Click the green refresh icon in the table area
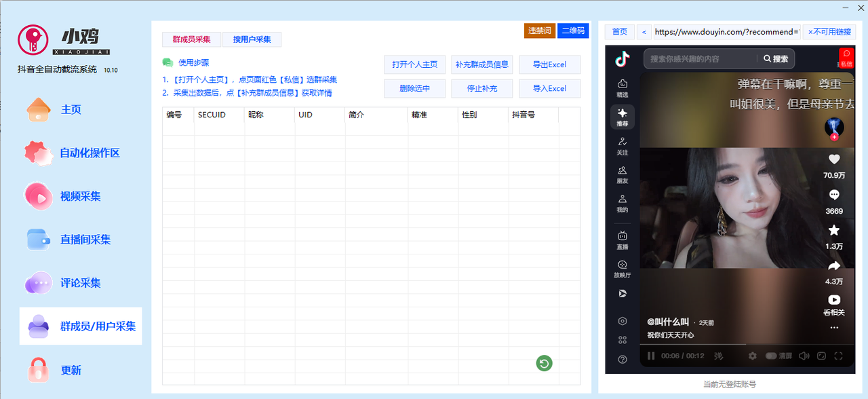868x399 pixels. click(543, 363)
